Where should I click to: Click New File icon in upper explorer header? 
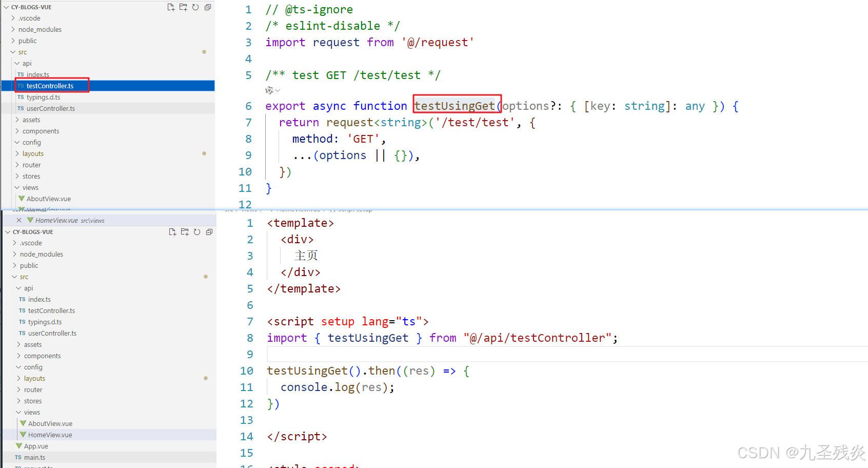(x=171, y=7)
